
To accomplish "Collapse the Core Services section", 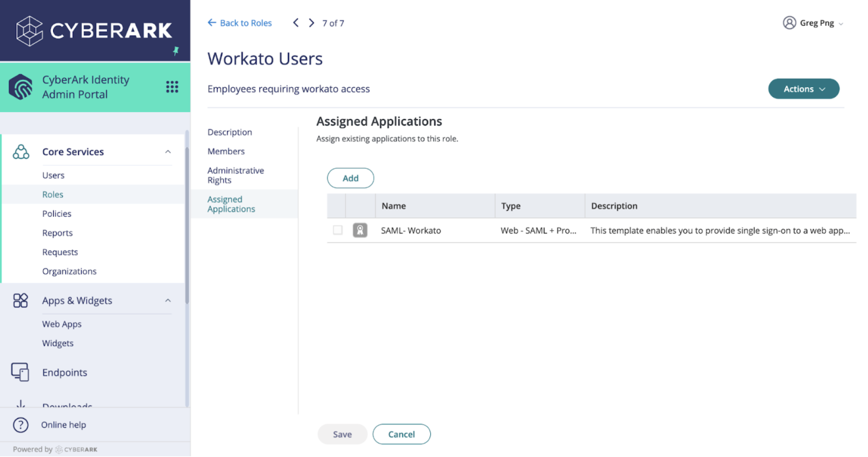I will [x=168, y=152].
